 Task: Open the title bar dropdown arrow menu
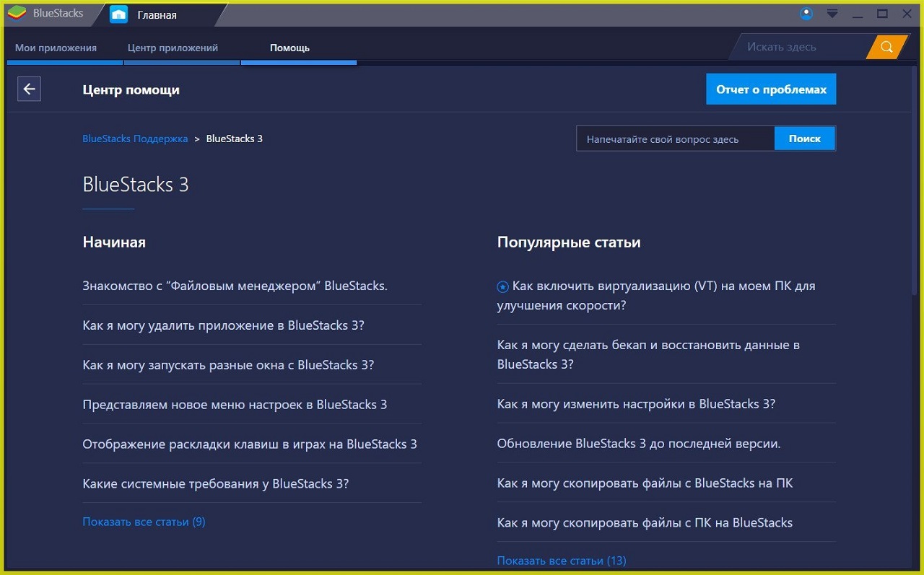point(832,14)
